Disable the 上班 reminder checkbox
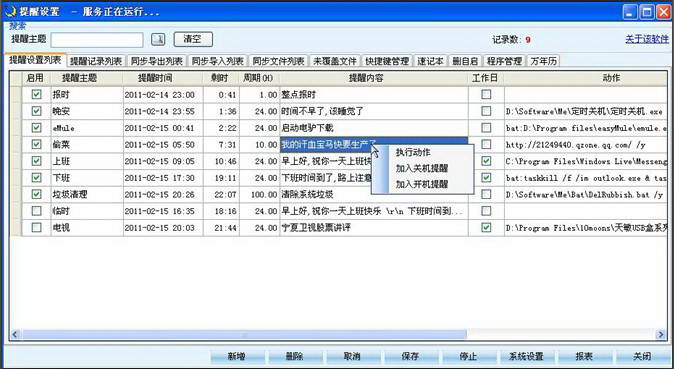Image resolution: width=674 pixels, height=369 pixels. coord(37,161)
